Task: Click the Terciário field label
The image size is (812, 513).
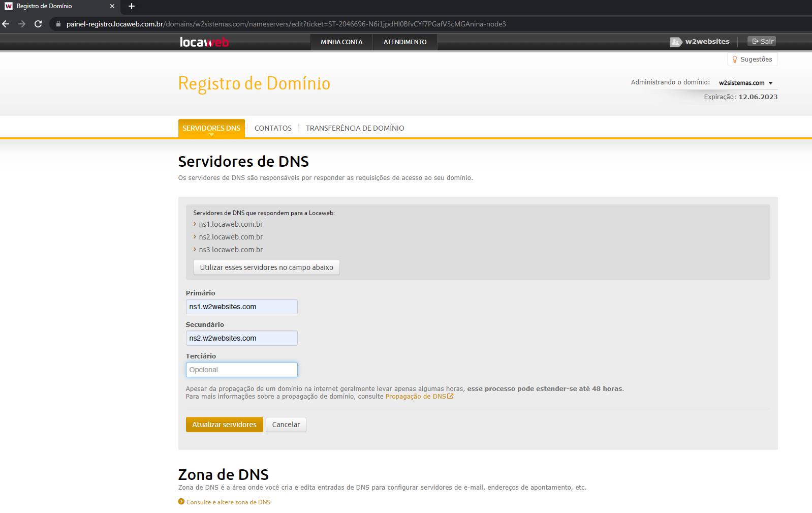Action: click(201, 356)
